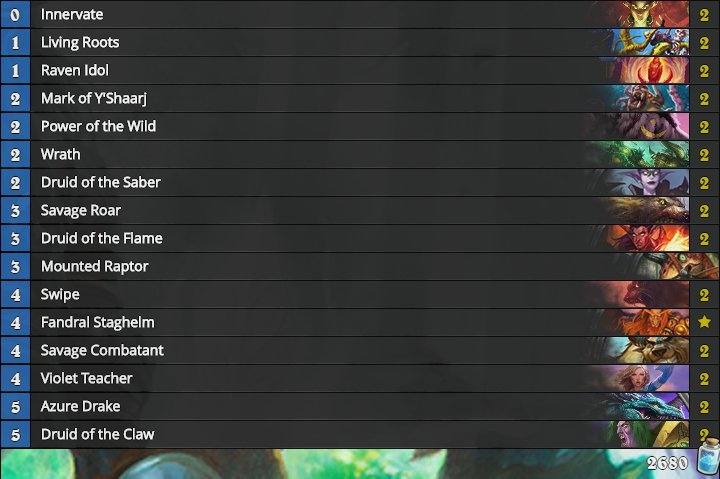Select the Living Roots card row

[300, 42]
